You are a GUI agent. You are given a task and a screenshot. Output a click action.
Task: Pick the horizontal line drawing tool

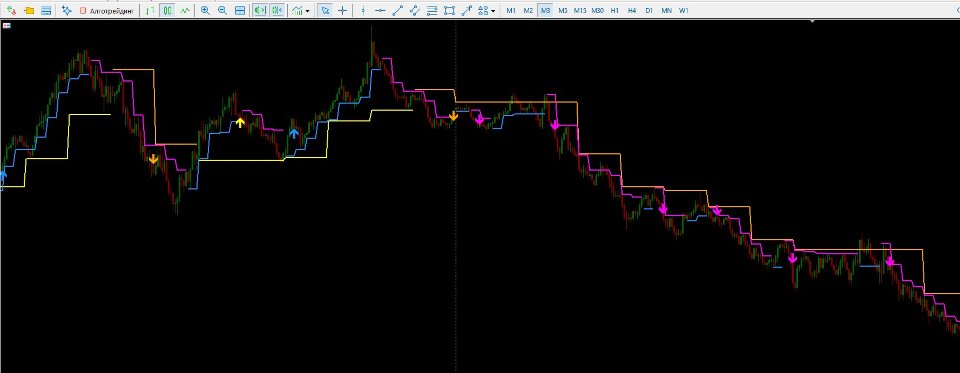380,10
